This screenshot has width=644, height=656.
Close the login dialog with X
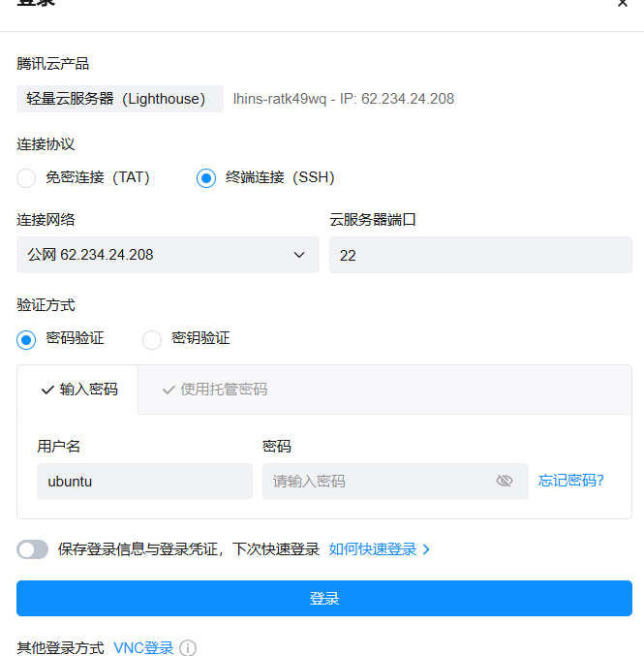coord(623,3)
